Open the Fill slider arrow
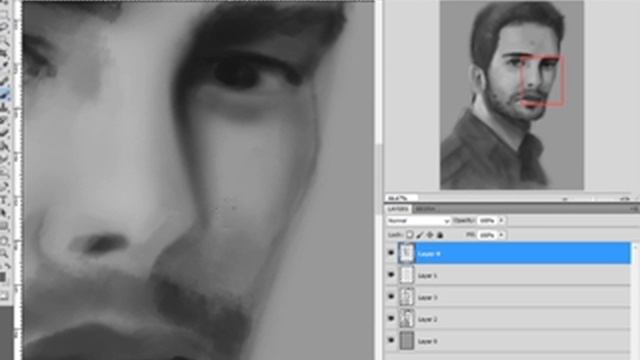This screenshot has height=360, width=640. (x=501, y=235)
